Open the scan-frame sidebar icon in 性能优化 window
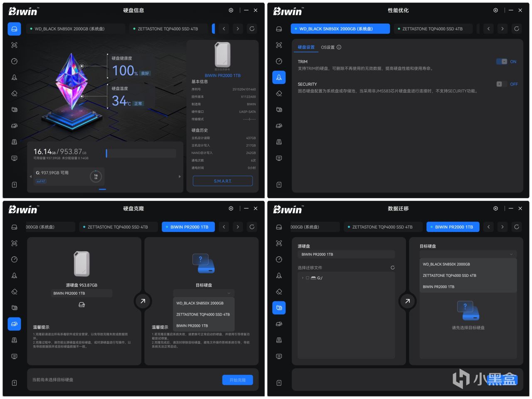The image size is (532, 399). [x=279, y=45]
